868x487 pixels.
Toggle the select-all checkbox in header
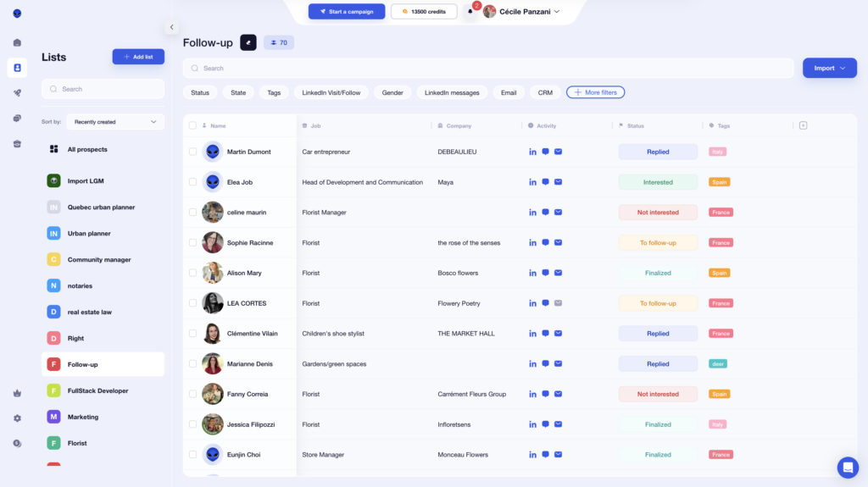193,125
